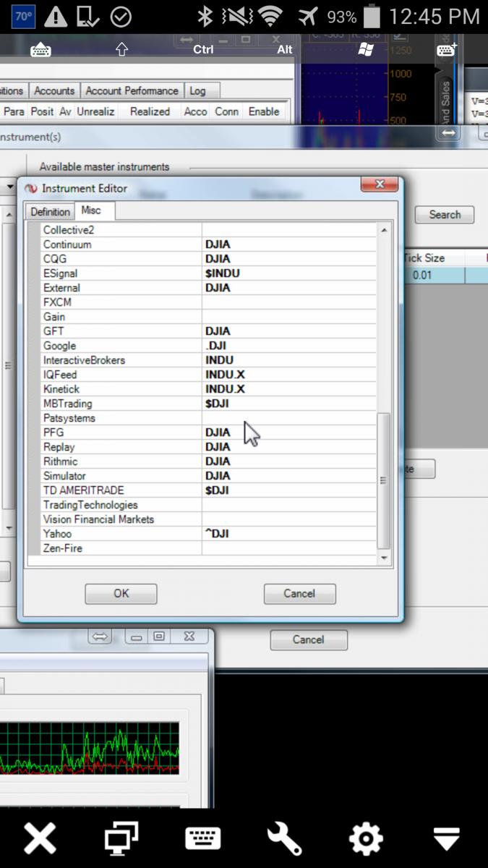Close the Instrument Editor window
This screenshot has width=488, height=868.
pos(380,185)
